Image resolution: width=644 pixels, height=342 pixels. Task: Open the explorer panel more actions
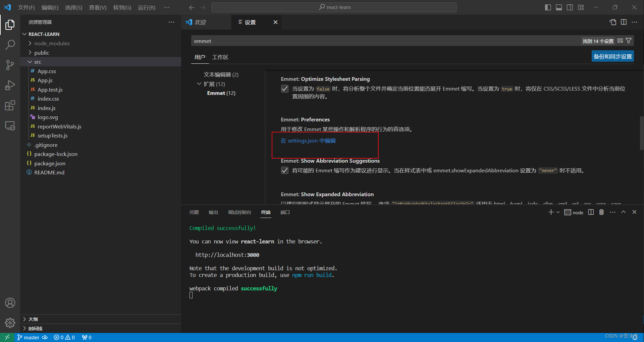click(171, 22)
